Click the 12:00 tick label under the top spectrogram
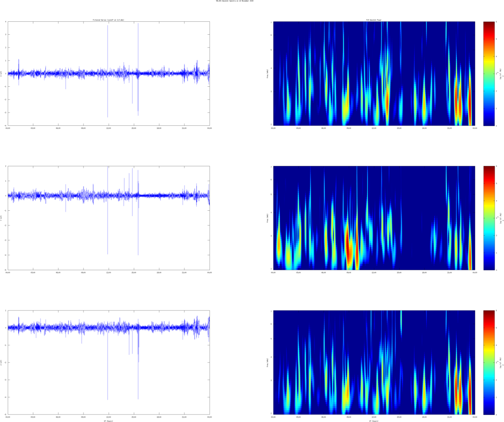The image size is (504, 422). [x=374, y=128]
